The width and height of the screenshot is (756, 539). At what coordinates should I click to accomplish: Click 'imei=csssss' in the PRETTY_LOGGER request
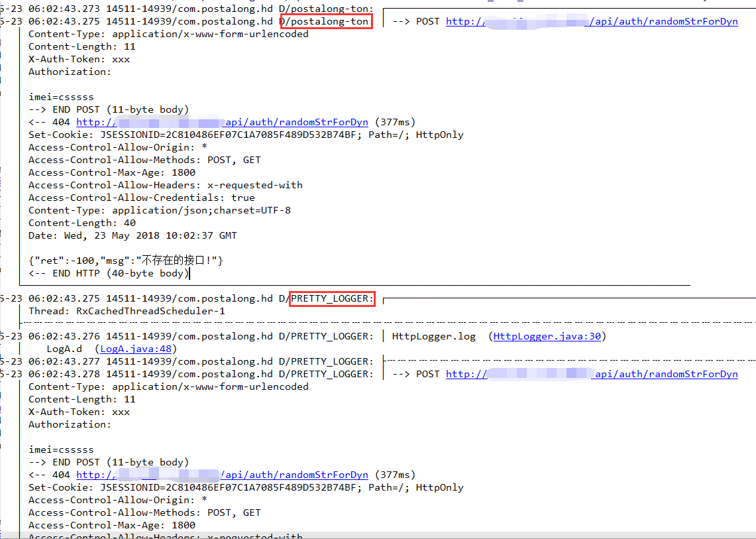(61, 449)
